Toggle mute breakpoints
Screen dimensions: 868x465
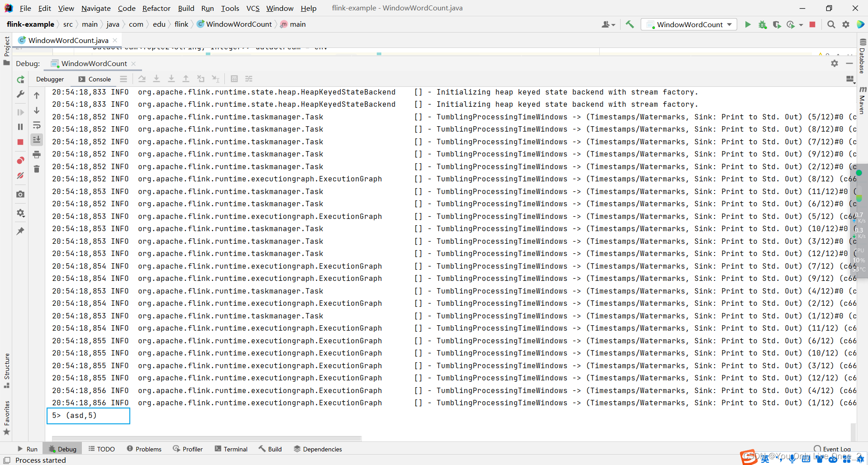pos(20,176)
